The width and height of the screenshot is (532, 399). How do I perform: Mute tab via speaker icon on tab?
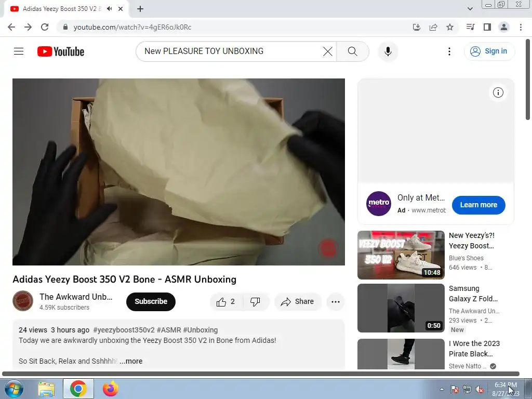pos(109,9)
